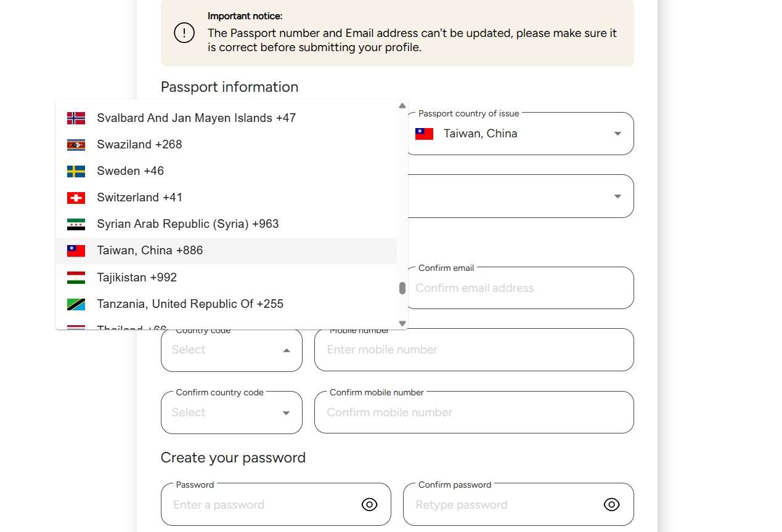
Task: Open the Confirm country code dropdown
Action: coord(232,412)
